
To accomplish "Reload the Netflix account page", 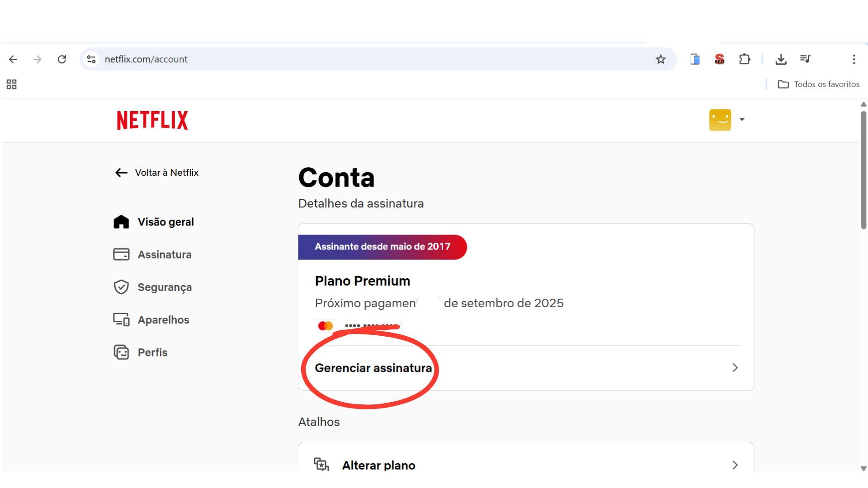I will [62, 59].
